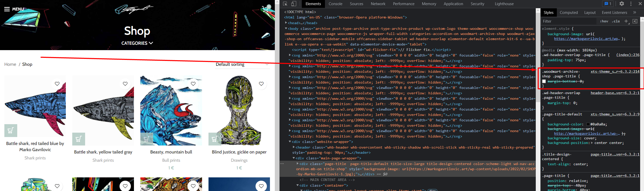
Task: Open the header-base…ver=6.3.2:1 source link
Action: tap(615, 93)
